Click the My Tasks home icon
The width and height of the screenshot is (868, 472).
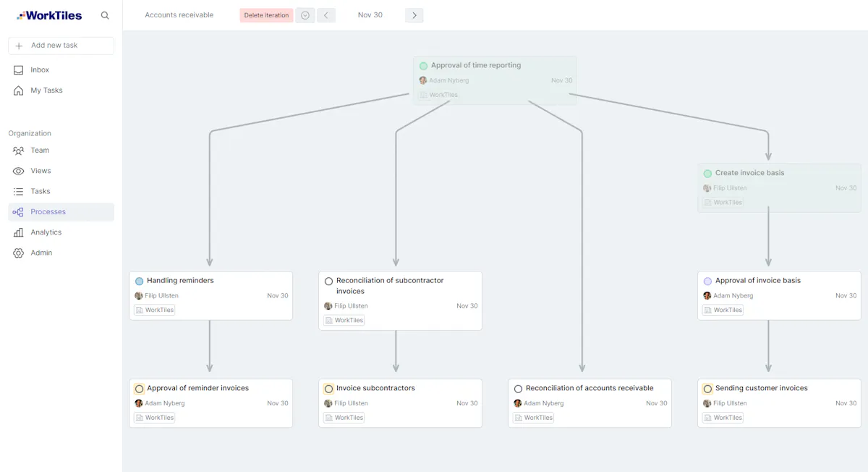(18, 90)
